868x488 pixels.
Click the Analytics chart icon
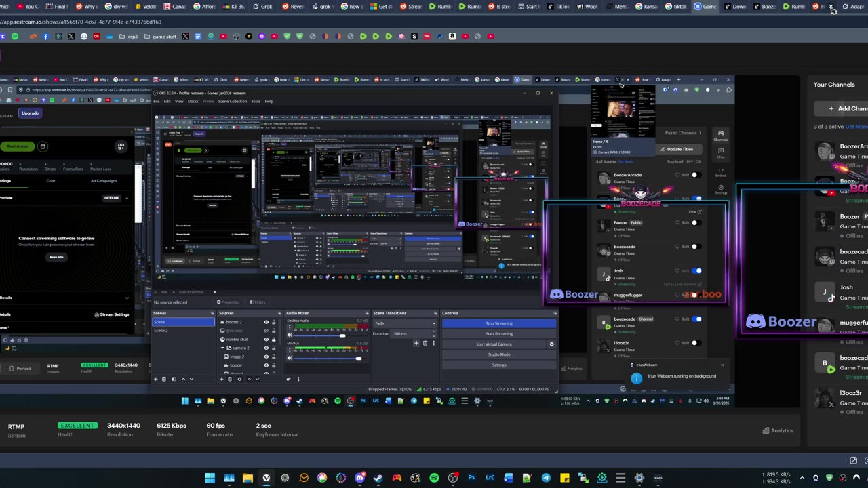click(x=766, y=430)
